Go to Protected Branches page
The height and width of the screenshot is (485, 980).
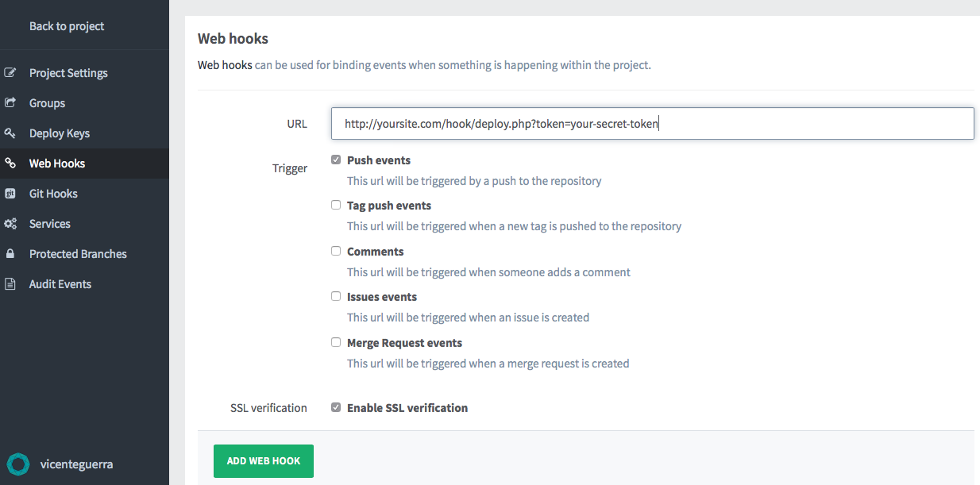pyautogui.click(x=78, y=254)
